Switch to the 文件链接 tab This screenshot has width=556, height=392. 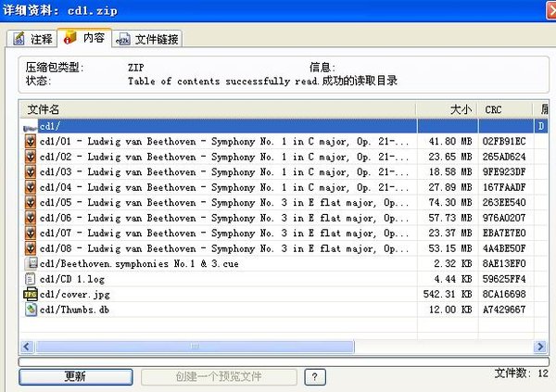pyautogui.click(x=147, y=39)
